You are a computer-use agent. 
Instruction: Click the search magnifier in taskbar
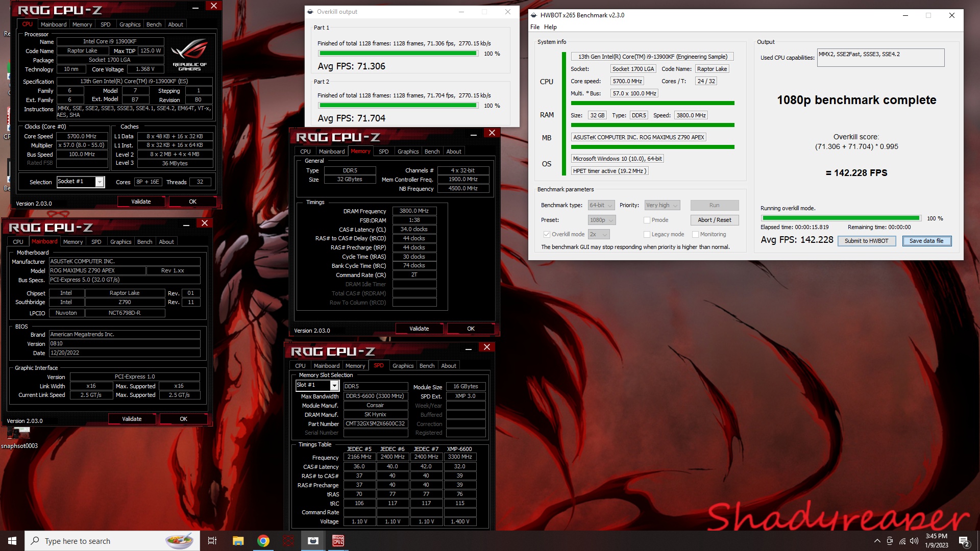coord(35,541)
